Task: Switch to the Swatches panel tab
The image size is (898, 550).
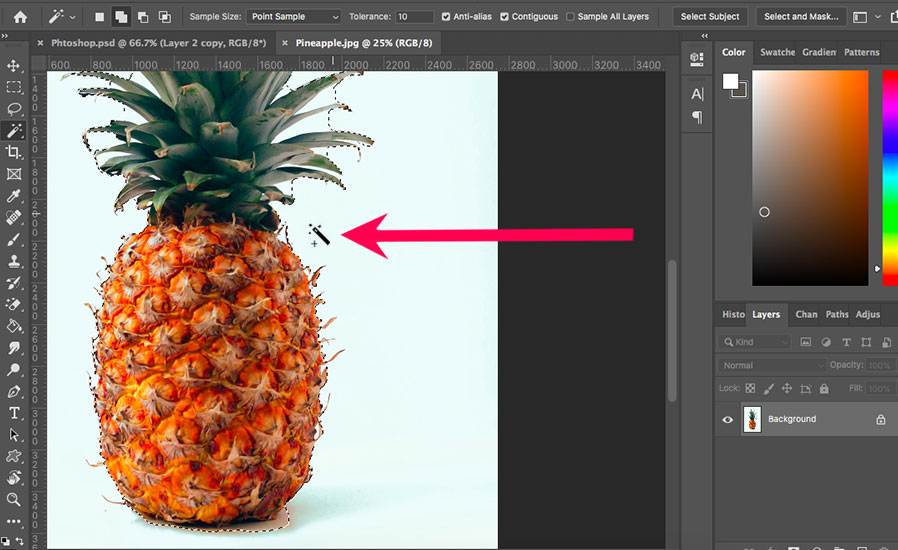Action: (777, 52)
